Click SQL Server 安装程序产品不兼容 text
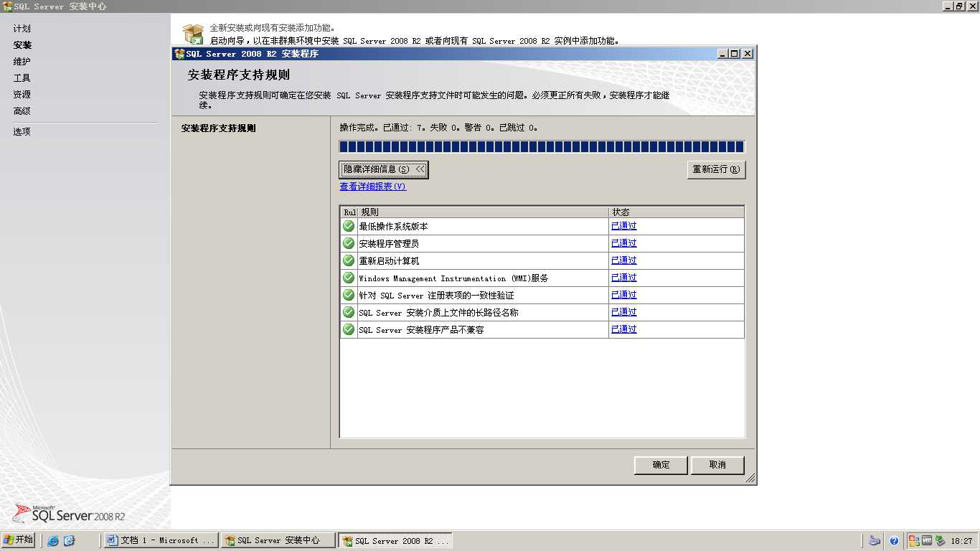The width and height of the screenshot is (980, 551). click(x=421, y=329)
